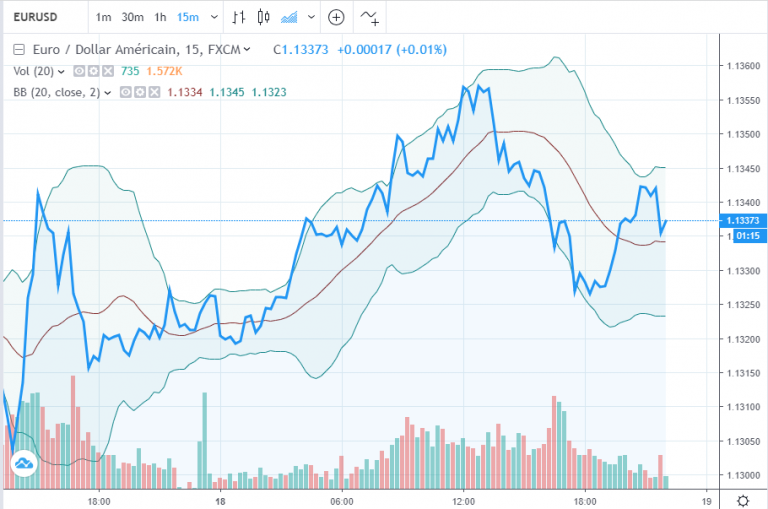Select the bar chart style icon
The width and height of the screenshot is (768, 509).
click(239, 18)
